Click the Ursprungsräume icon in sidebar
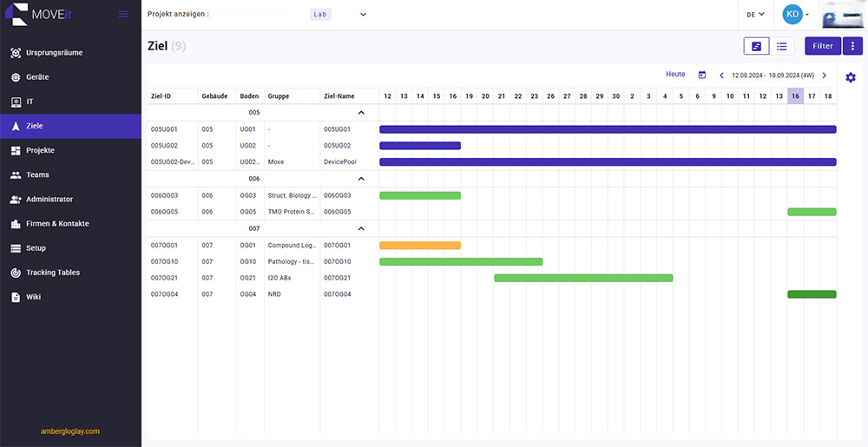The width and height of the screenshot is (868, 447). (16, 53)
